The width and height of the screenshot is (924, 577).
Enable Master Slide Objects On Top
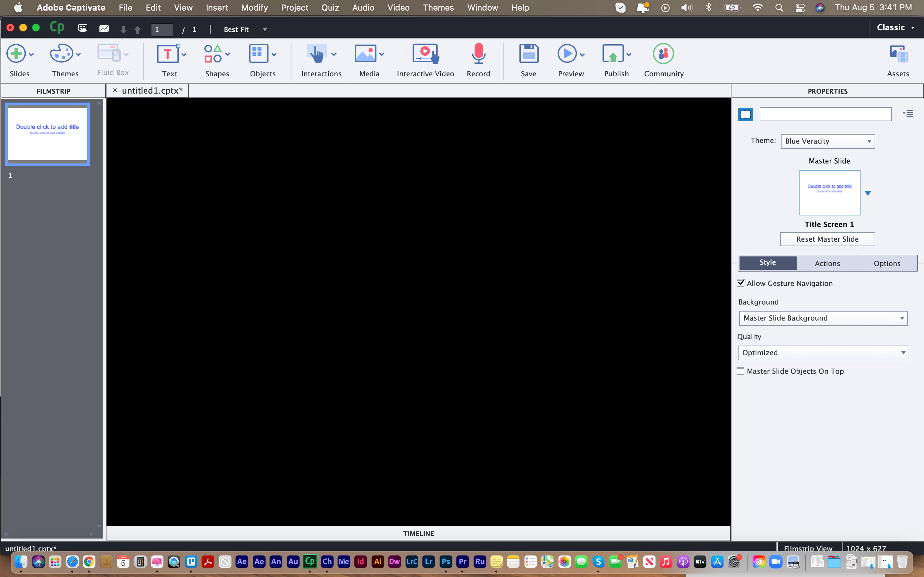(741, 371)
